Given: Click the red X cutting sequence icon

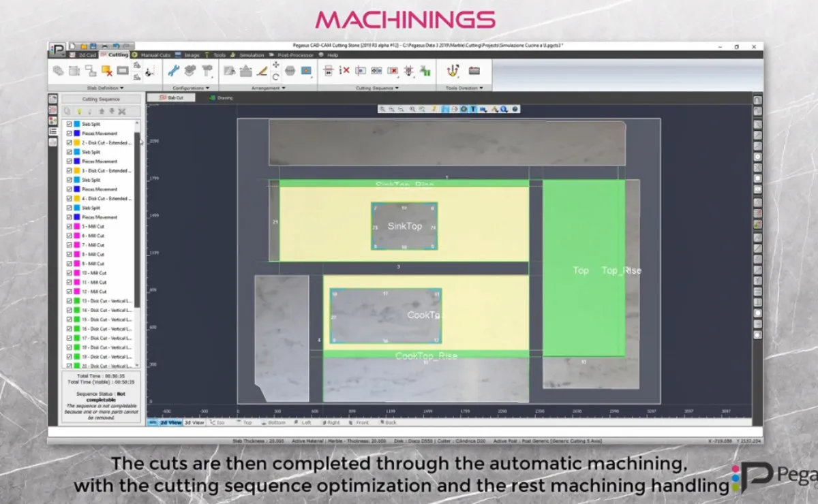Looking at the screenshot, I should click(344, 70).
